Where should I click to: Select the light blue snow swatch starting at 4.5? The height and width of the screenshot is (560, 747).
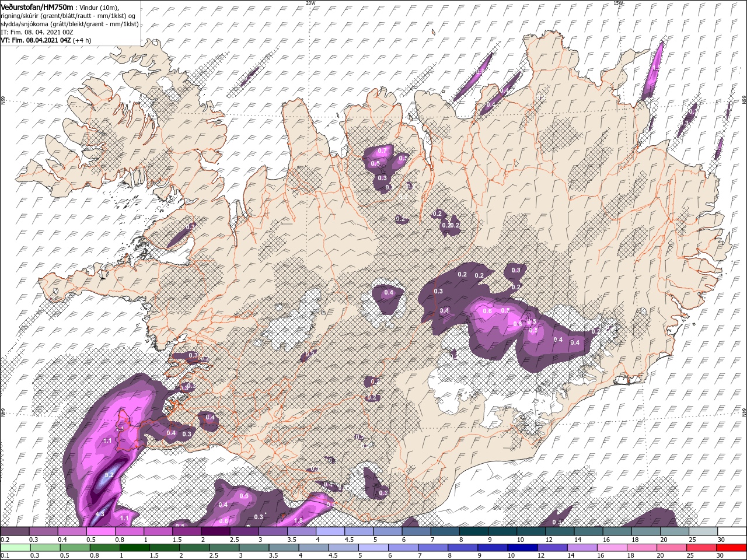[358, 531]
